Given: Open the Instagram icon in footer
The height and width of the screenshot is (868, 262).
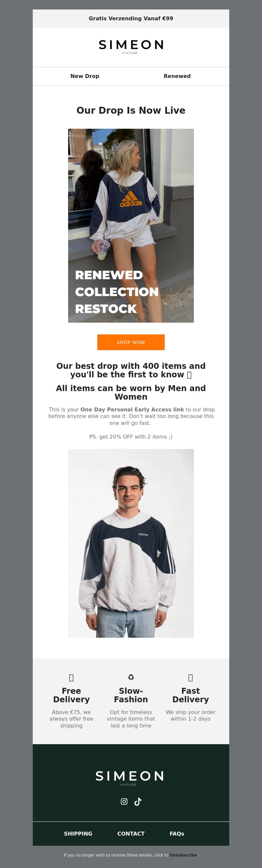Looking at the screenshot, I should (124, 802).
